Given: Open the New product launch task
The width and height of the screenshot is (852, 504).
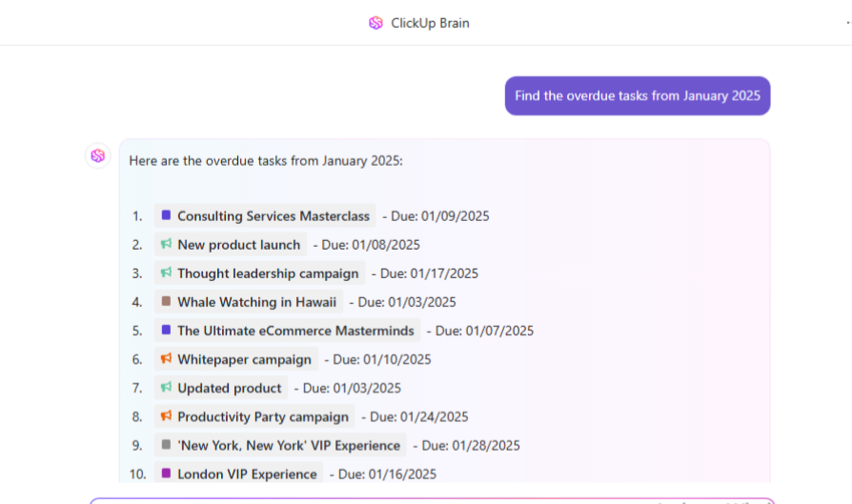Looking at the screenshot, I should 238,245.
